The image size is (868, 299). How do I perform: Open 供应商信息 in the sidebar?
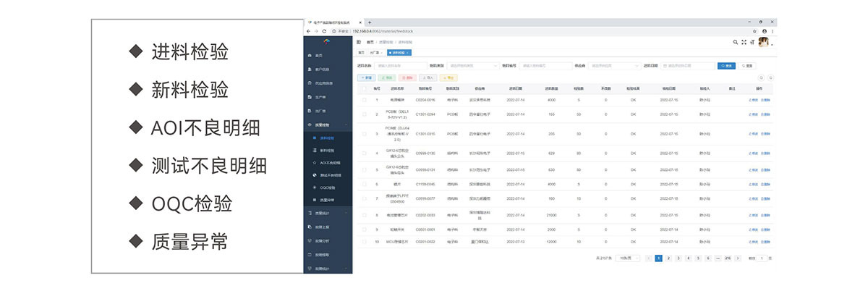(x=327, y=83)
